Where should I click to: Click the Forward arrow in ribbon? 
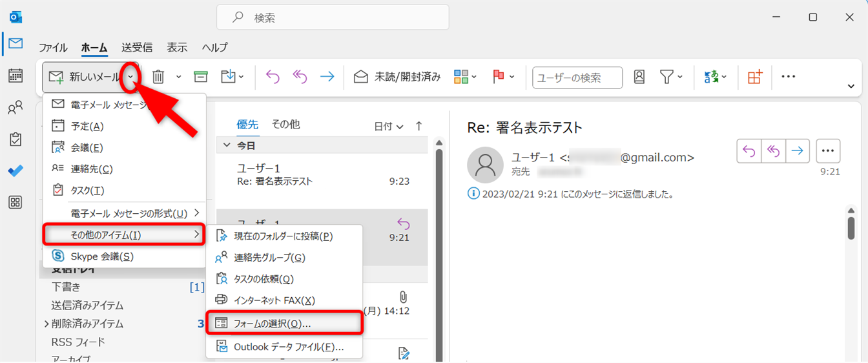click(327, 77)
